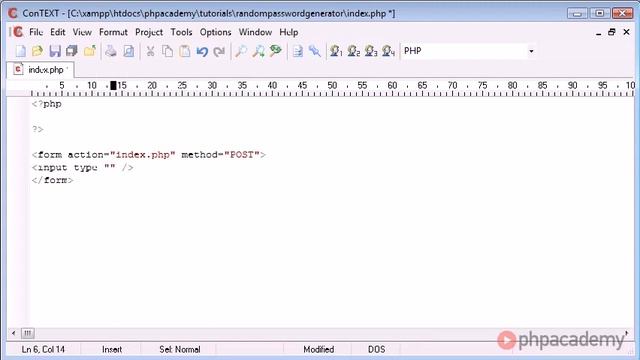Click the ruler at column 50
This screenshot has width=640, height=360.
click(332, 86)
